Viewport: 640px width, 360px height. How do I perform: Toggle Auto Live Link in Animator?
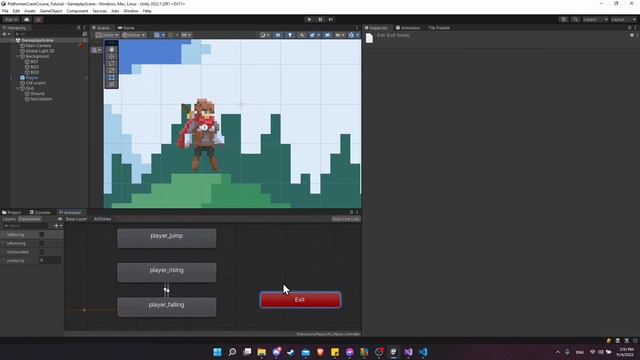[346, 219]
